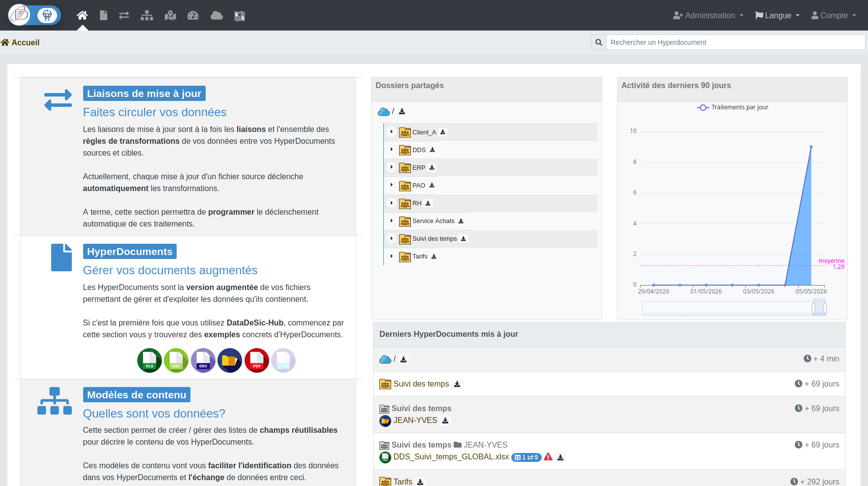Download the DDS folder
The width and height of the screenshot is (868, 486).
(433, 150)
